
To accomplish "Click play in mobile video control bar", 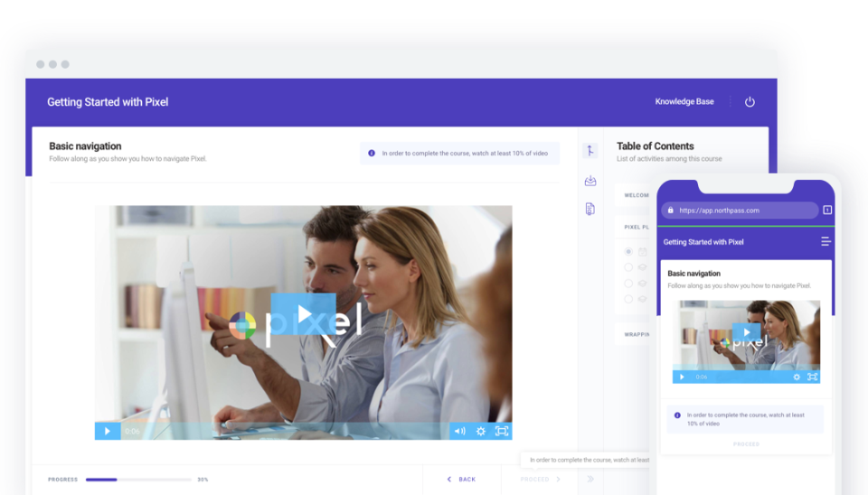I will coord(682,378).
